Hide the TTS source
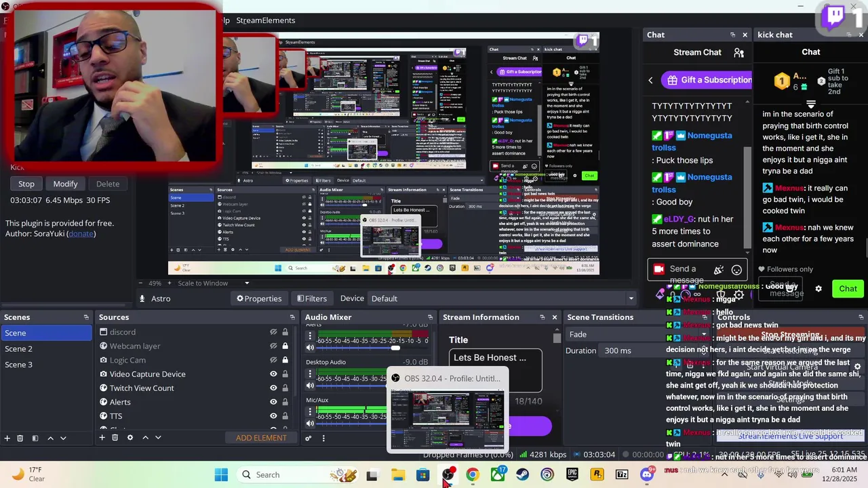This screenshot has width=868, height=488. click(273, 416)
